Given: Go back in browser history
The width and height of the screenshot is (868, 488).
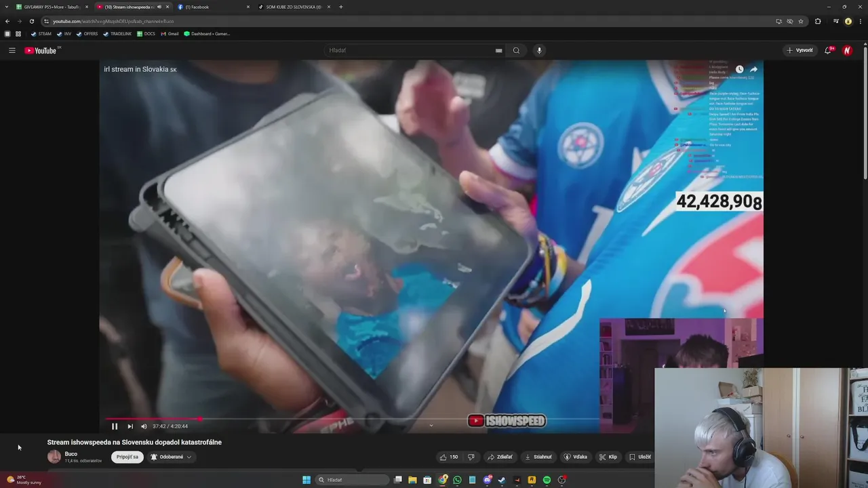Looking at the screenshot, I should 7,21.
